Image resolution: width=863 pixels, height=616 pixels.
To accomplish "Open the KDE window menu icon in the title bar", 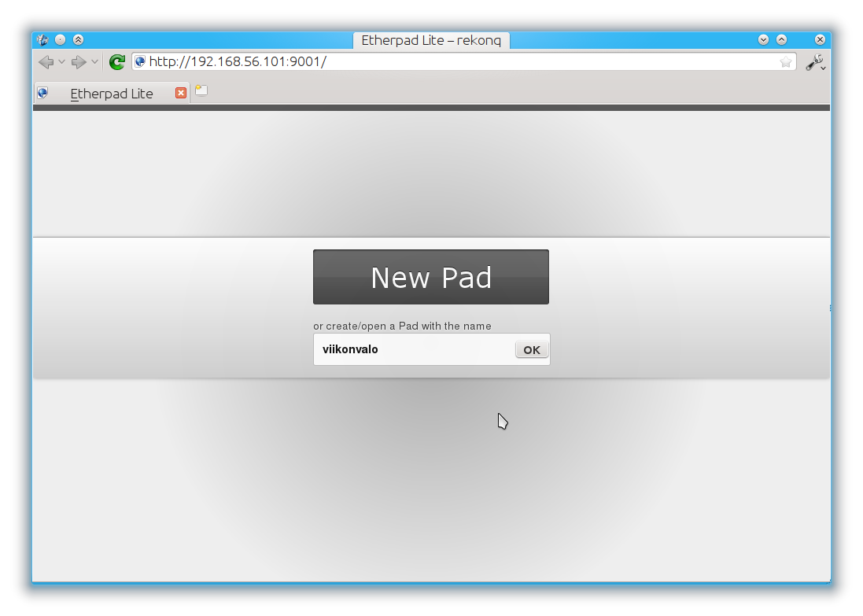I will (43, 39).
